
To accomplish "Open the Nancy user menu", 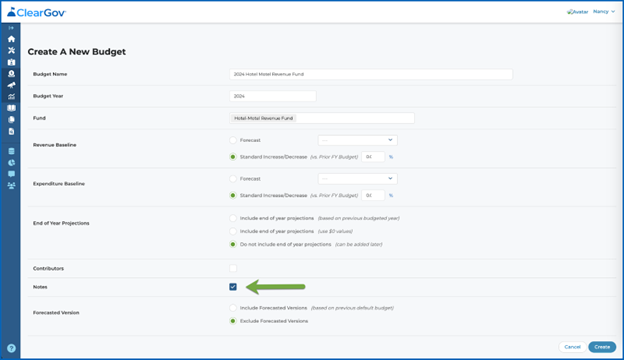I will pyautogui.click(x=604, y=12).
